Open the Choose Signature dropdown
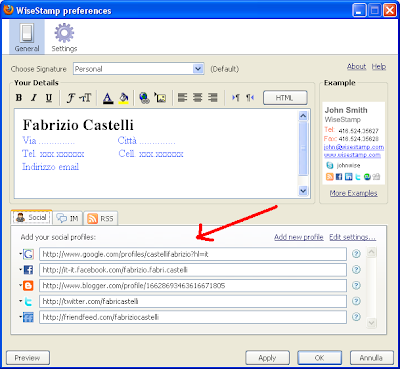Image resolution: width=400 pixels, height=369 pixels. [x=139, y=69]
